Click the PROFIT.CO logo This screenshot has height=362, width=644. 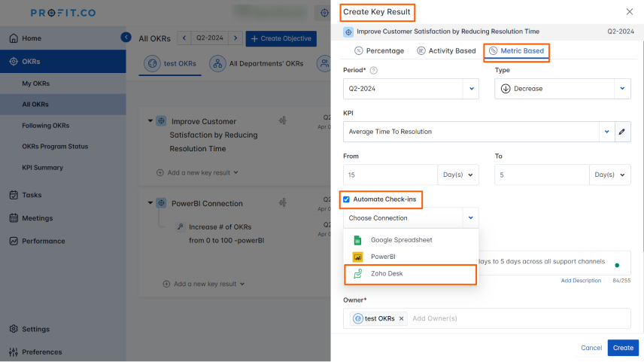(x=63, y=13)
